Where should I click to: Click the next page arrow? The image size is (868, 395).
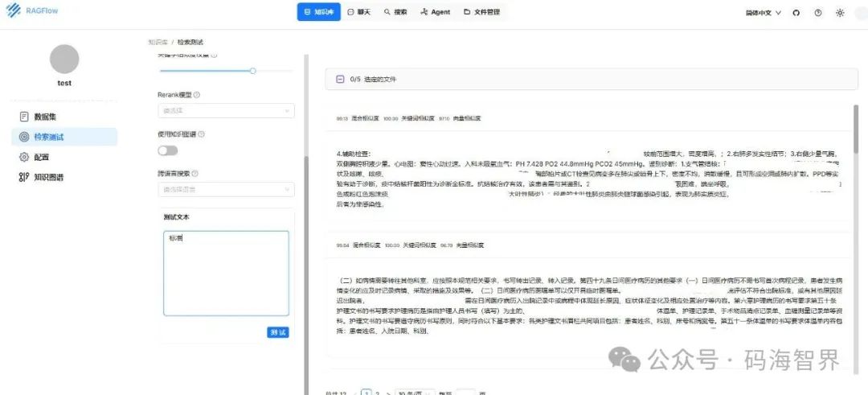(389, 393)
